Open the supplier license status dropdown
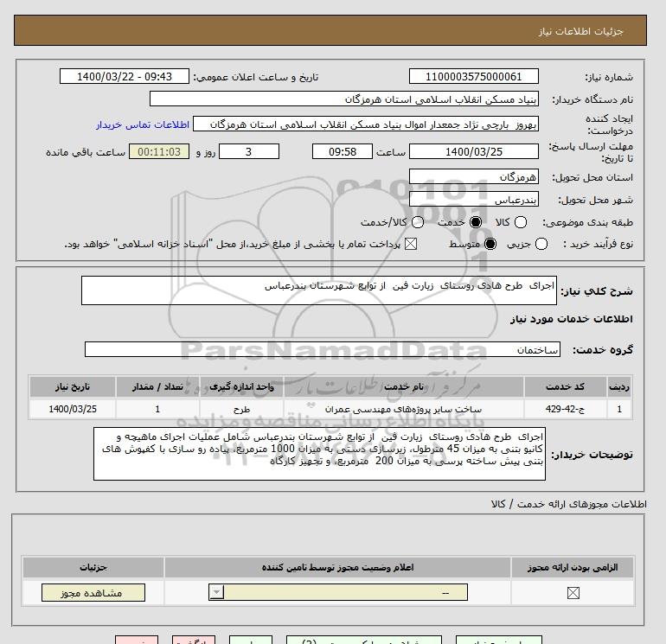The width and height of the screenshot is (666, 644). 338,592
